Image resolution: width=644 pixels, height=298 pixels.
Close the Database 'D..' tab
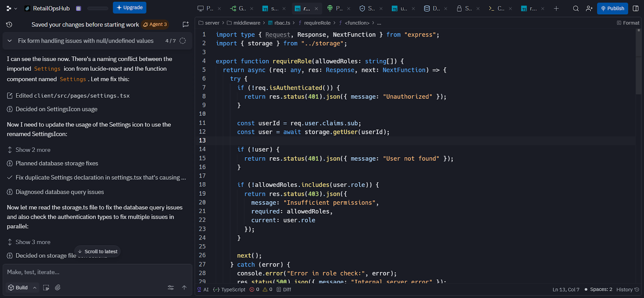[x=446, y=8]
